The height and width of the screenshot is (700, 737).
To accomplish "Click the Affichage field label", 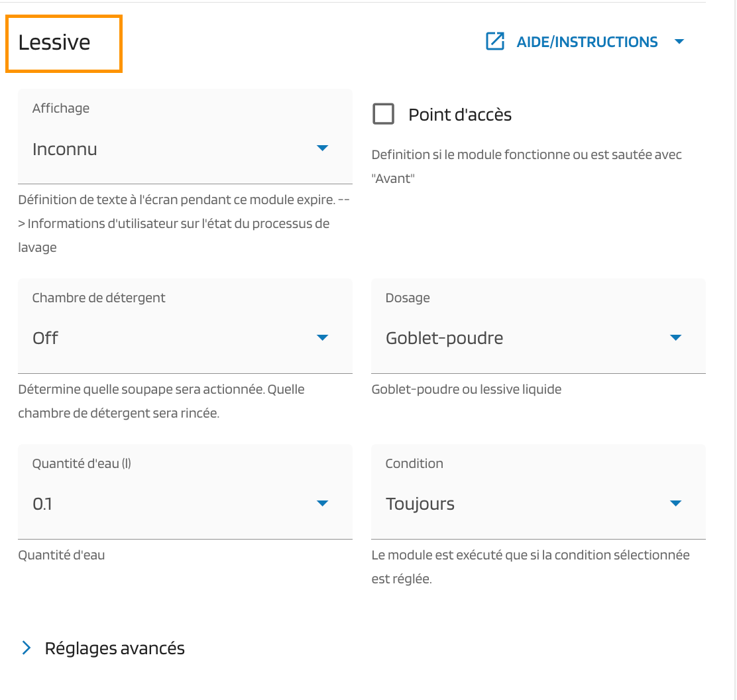I will (61, 108).
